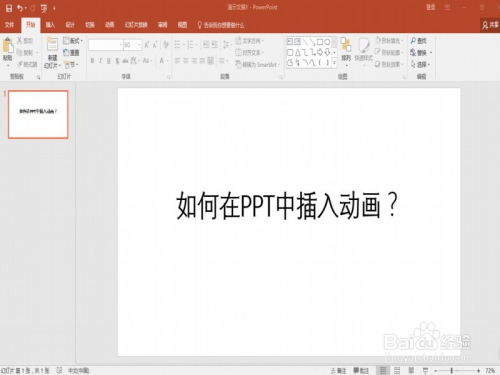Open the 形状填充 (Shape Fill) dropdown
The height and width of the screenshot is (375, 500).
[x=389, y=41]
